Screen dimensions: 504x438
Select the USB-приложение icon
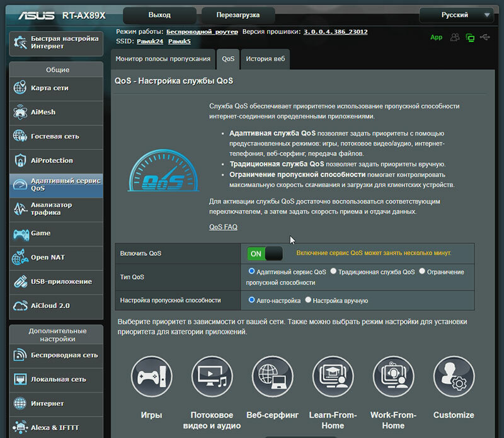20,281
